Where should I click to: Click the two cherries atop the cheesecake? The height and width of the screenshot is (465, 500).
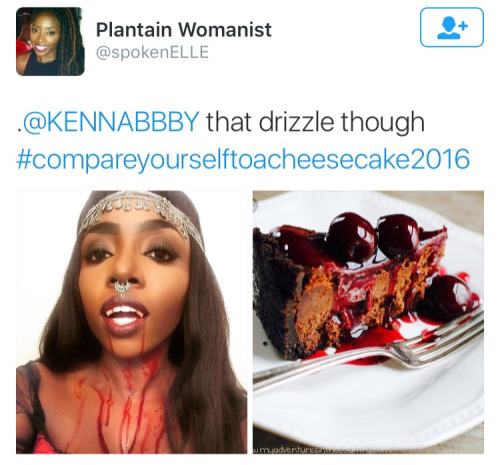pos(373,237)
